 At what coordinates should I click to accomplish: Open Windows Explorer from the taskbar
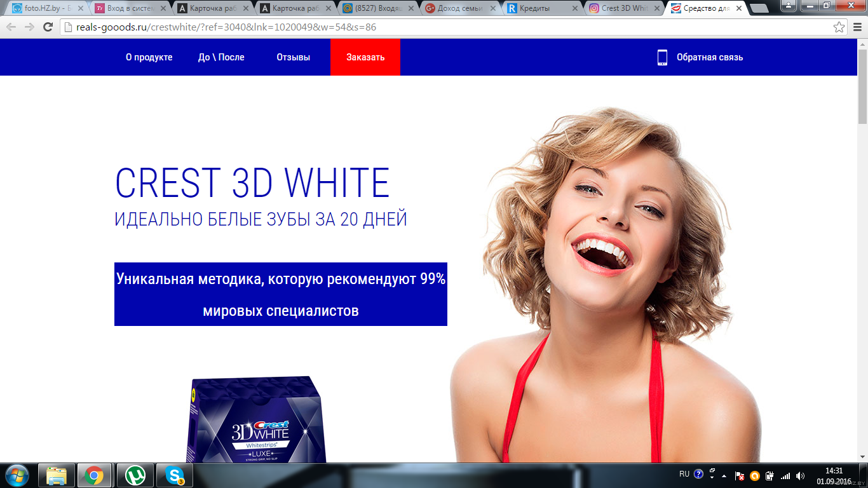[57, 475]
